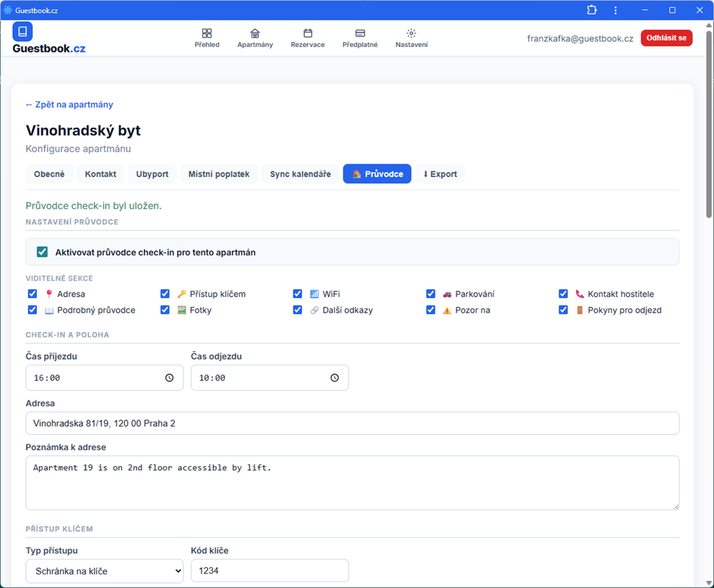This screenshot has height=588, width=714.
Task: Click the clock icon in Čas příjezdu
Action: pos(169,377)
